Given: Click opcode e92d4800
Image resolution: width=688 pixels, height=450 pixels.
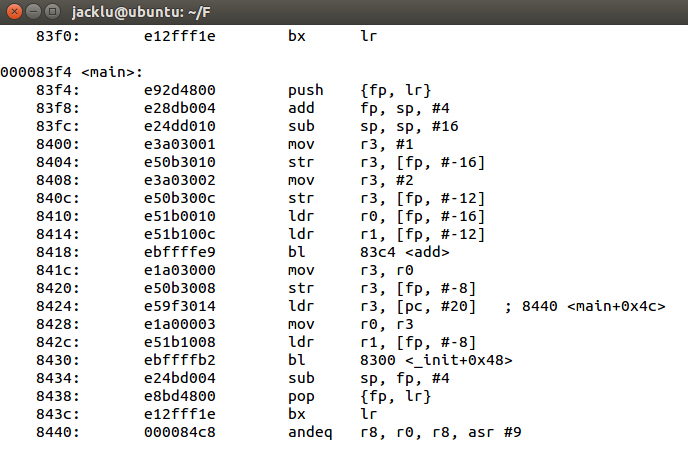Looking at the screenshot, I should point(179,90).
